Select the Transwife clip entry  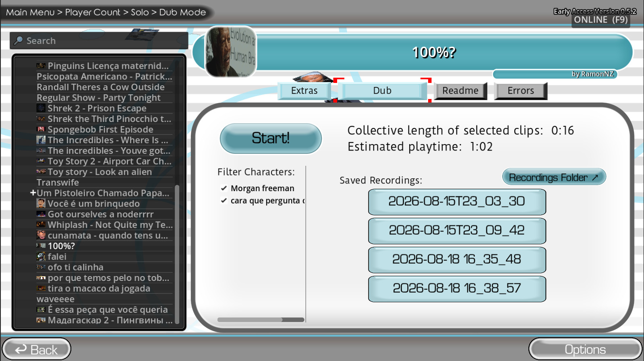(x=104, y=182)
